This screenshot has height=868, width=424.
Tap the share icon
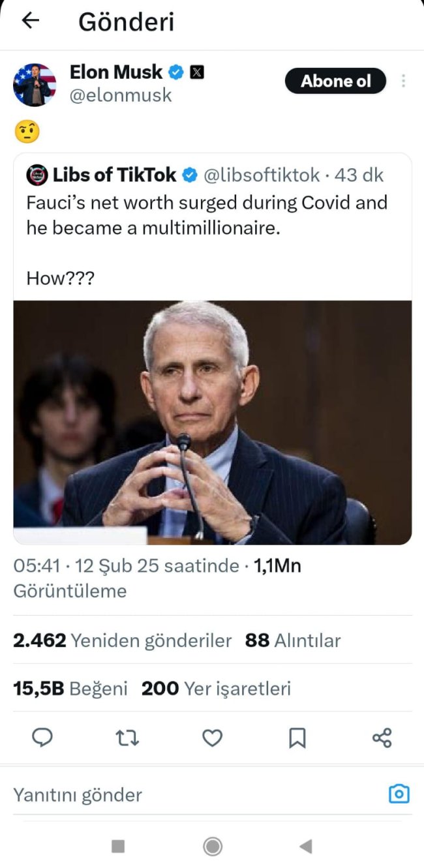pos(382,738)
